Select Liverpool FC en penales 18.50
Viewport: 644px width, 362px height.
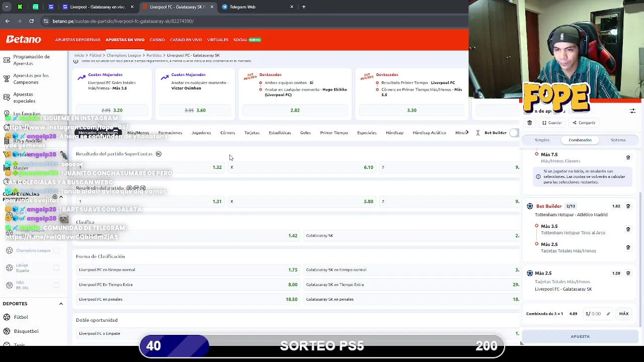coord(188,299)
